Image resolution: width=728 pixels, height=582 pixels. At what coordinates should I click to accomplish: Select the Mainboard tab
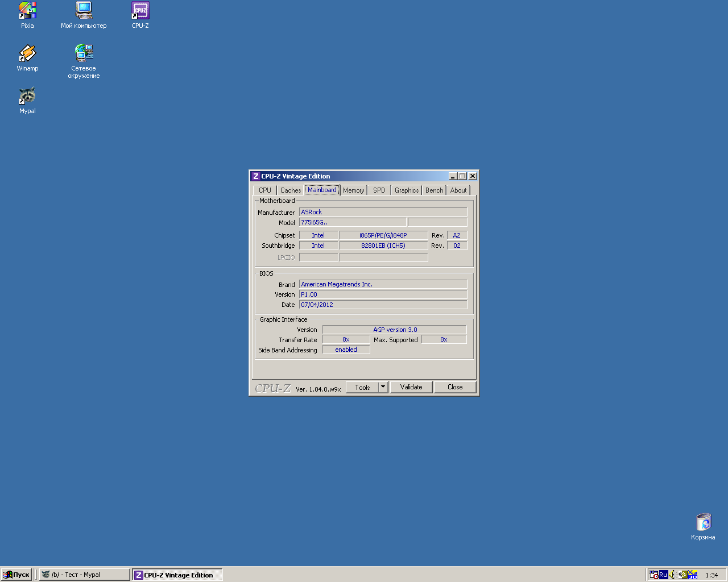[x=322, y=190]
